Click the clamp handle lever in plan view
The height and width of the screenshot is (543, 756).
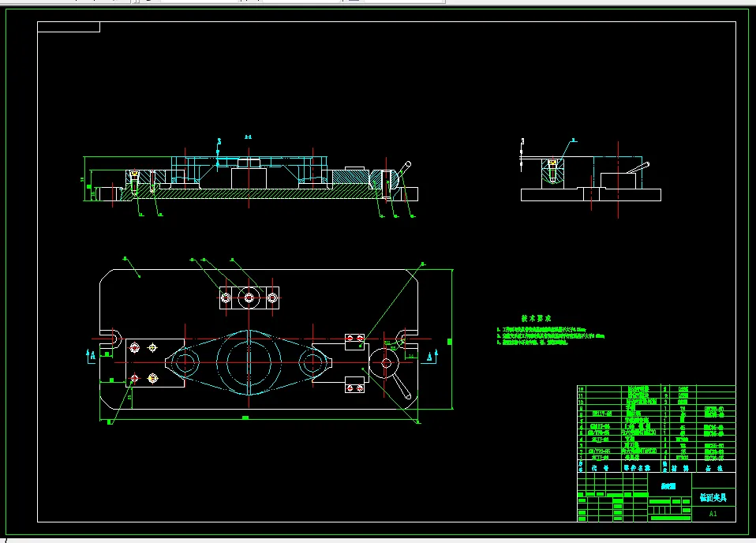[402, 386]
